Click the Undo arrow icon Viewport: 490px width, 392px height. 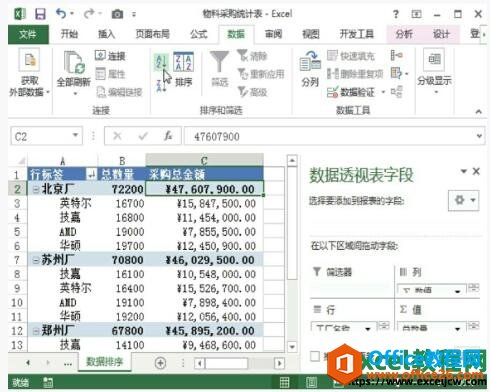click(x=61, y=14)
